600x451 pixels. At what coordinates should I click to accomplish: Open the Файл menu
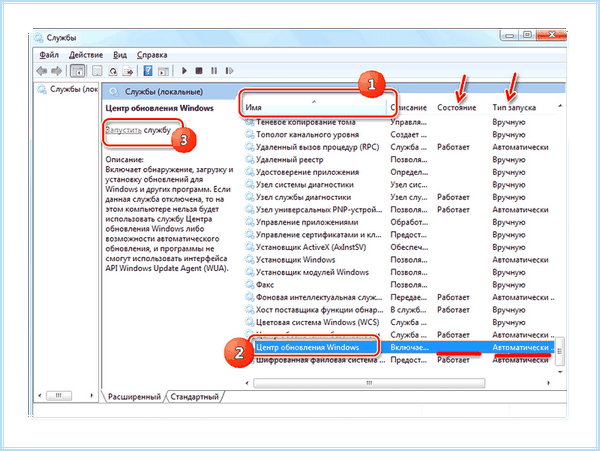pos(49,55)
